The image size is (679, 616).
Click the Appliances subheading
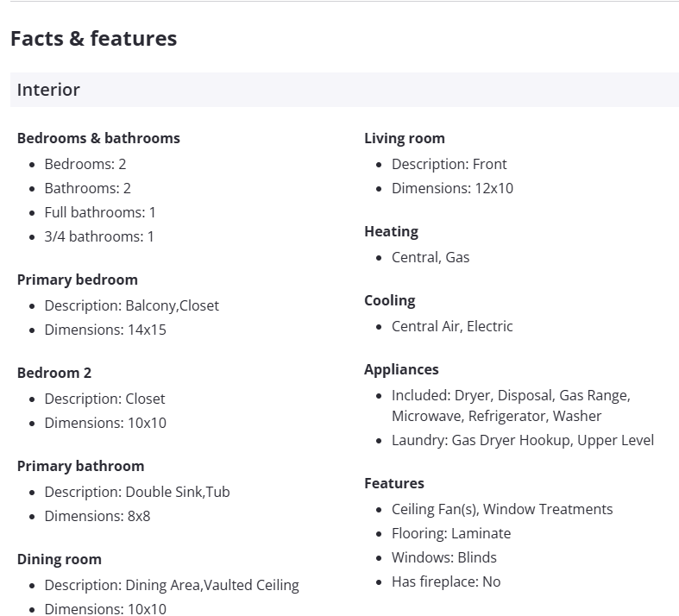401,369
